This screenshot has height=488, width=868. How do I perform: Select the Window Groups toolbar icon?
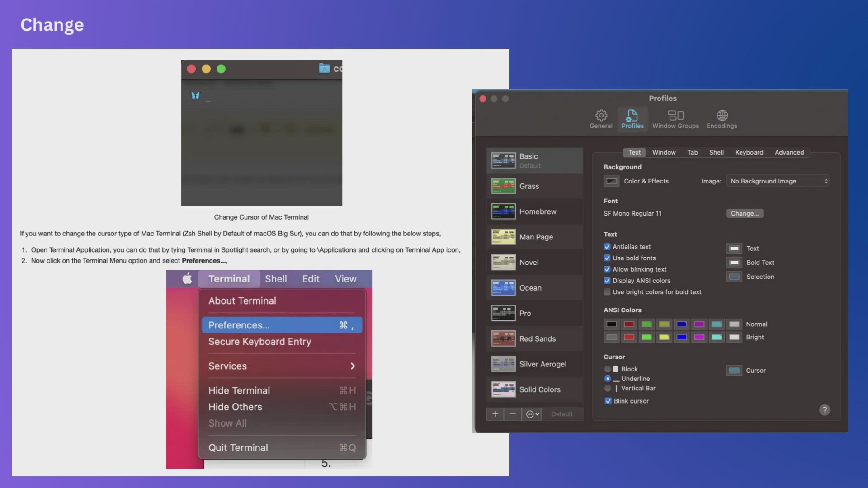[675, 116]
